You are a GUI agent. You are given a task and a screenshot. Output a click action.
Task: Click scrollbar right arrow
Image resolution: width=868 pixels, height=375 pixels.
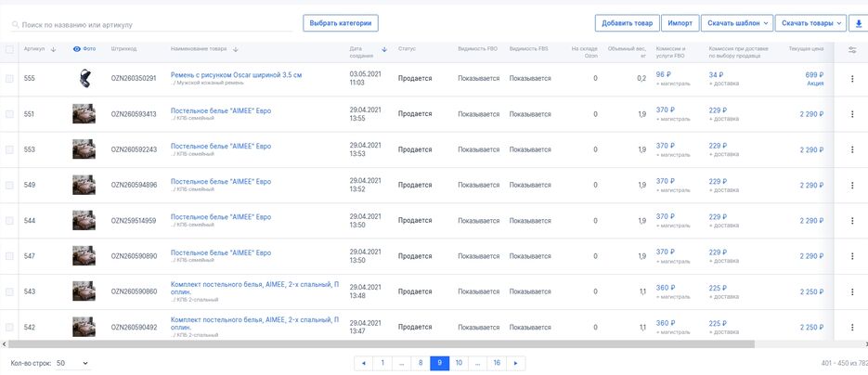pos(864,344)
